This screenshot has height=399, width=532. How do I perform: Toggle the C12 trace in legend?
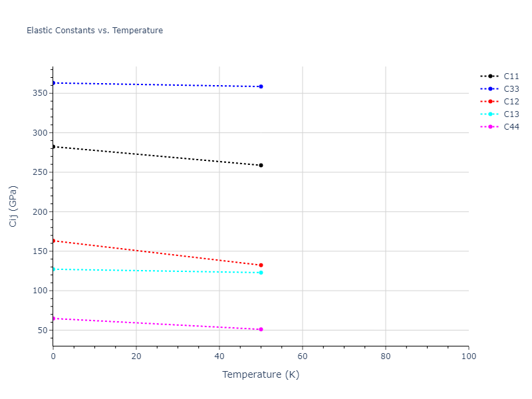[511, 102]
